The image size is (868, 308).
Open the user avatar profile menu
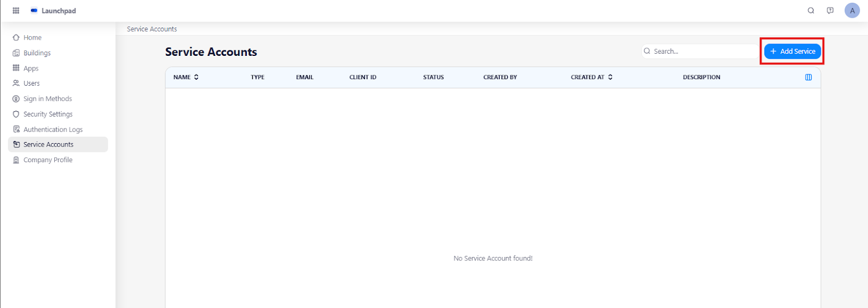click(x=852, y=10)
